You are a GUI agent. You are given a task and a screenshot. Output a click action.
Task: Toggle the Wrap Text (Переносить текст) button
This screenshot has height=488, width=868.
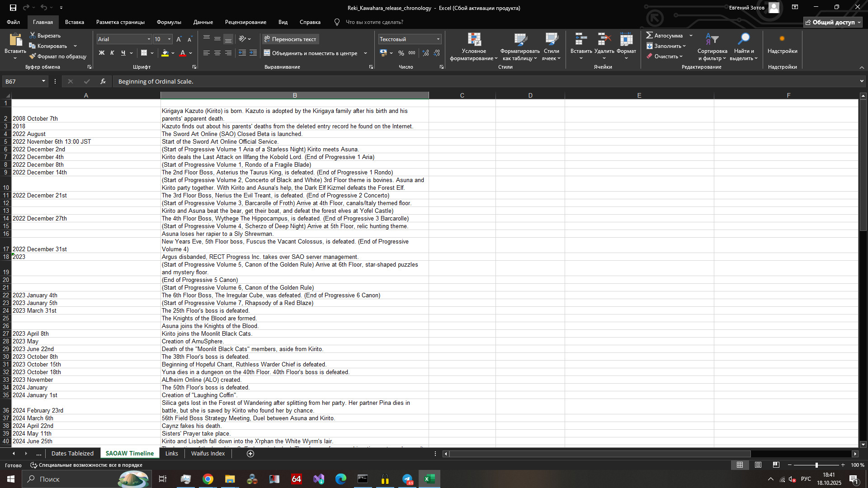coord(290,39)
